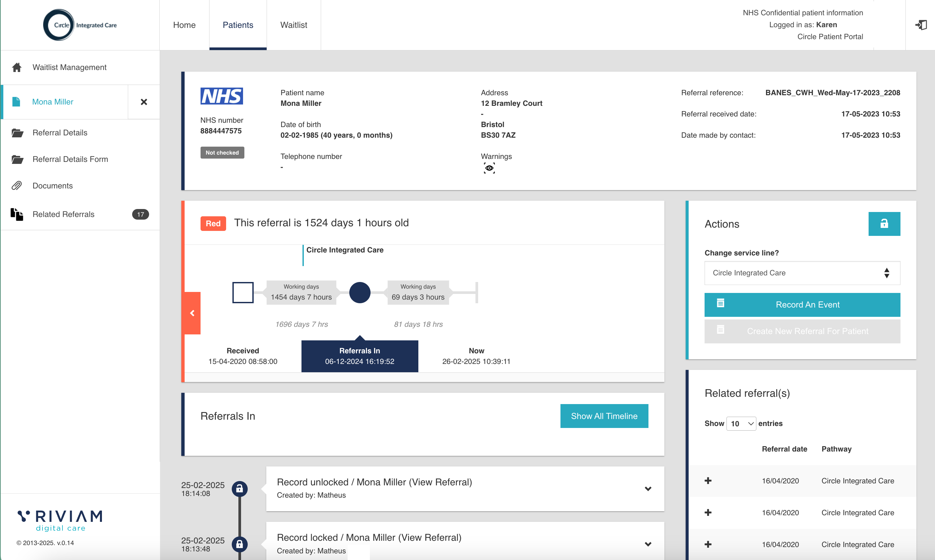Expand first related referral plus icon
The height and width of the screenshot is (560, 935).
708,481
